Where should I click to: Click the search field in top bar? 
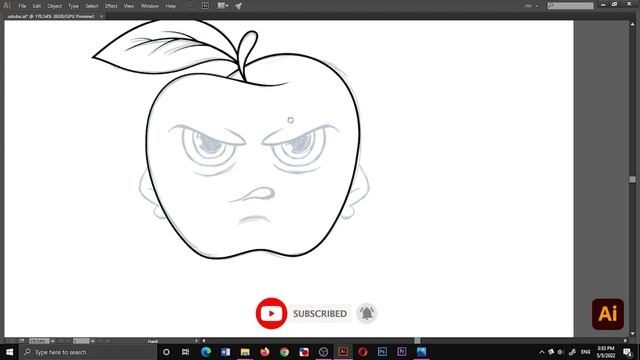(570, 6)
